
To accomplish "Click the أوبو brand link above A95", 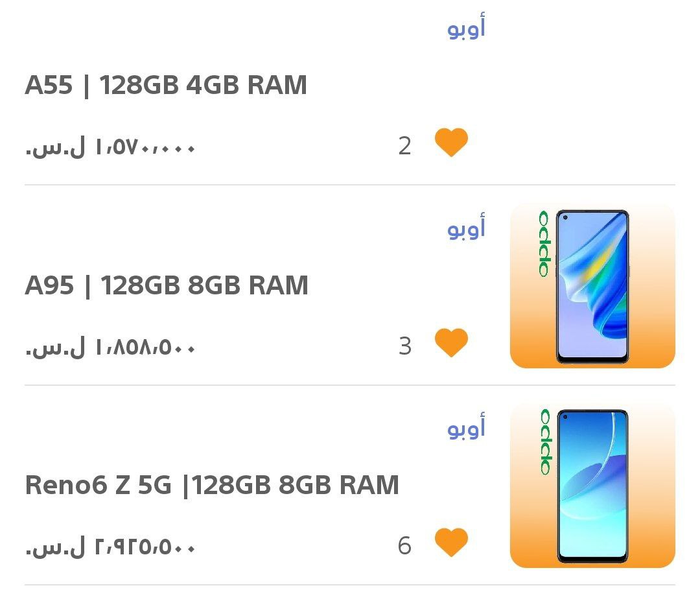I will (x=466, y=227).
